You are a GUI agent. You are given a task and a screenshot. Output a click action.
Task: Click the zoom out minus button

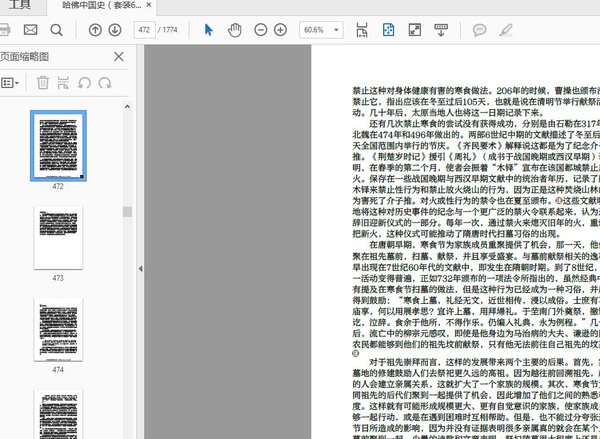[261, 30]
